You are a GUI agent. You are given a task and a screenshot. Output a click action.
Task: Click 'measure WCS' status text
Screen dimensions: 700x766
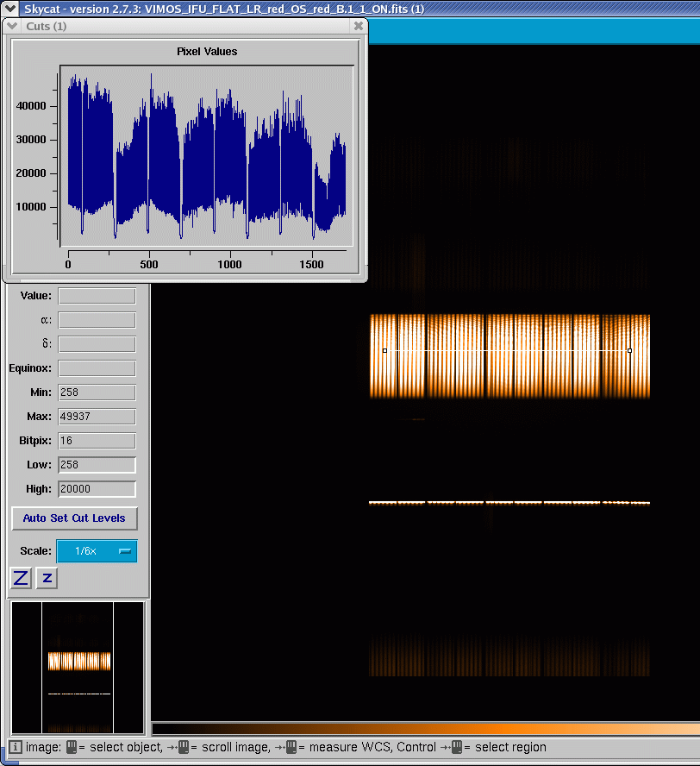[x=349, y=747]
